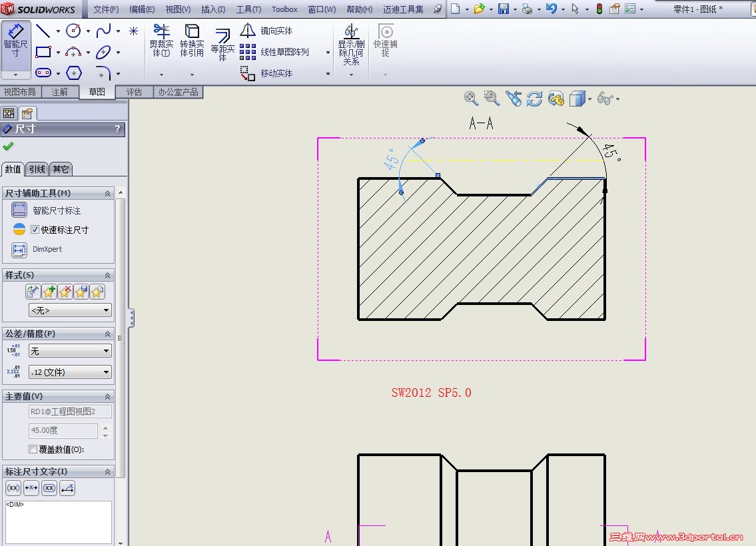Screen dimensions: 756x546
Task: Click Delete style star icon
Action: tap(65, 292)
